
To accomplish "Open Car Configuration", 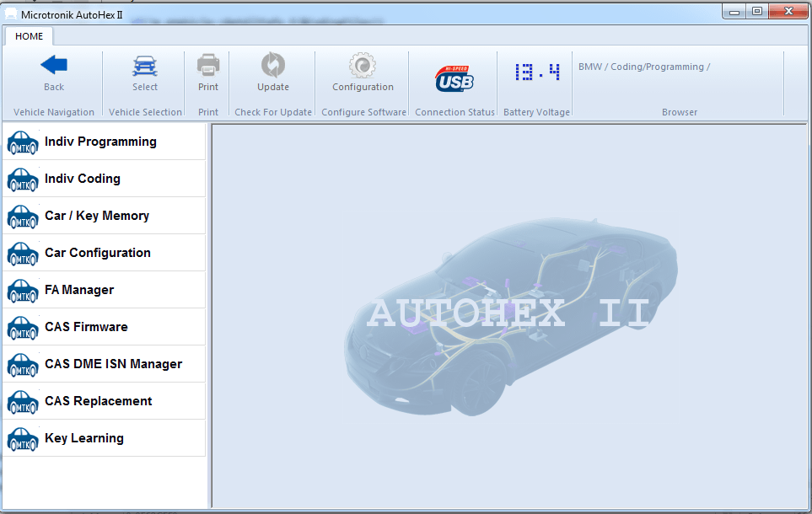I will pos(104,253).
